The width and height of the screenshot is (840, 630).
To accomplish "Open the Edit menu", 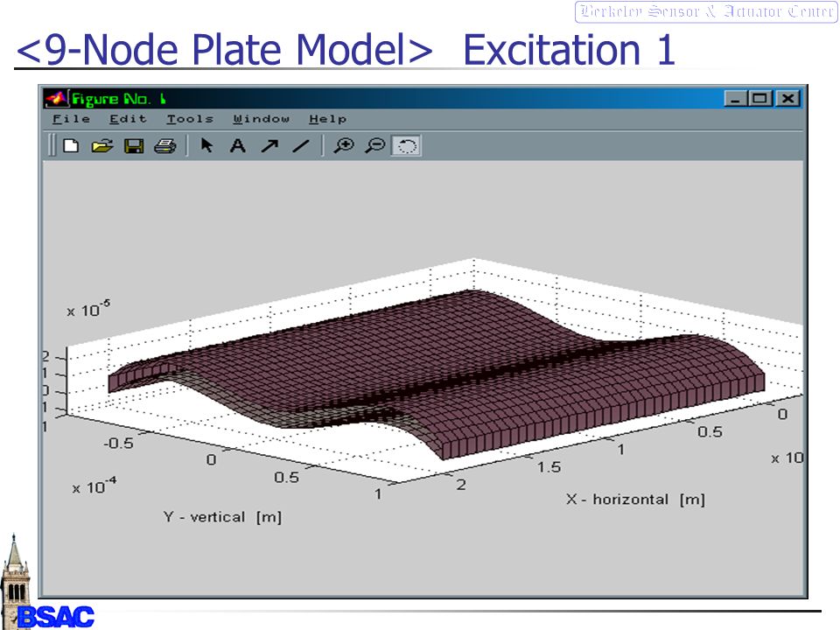I will click(x=128, y=119).
